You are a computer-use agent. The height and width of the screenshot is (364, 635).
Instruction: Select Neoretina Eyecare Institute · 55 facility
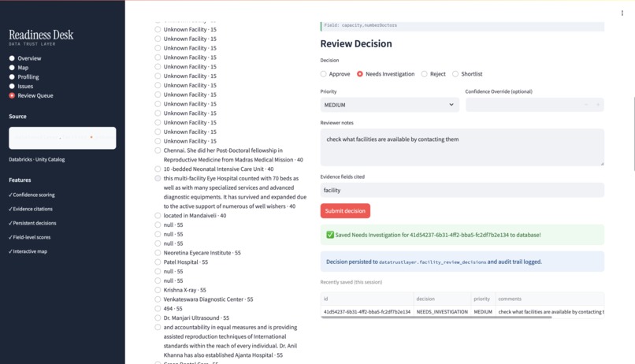point(198,253)
